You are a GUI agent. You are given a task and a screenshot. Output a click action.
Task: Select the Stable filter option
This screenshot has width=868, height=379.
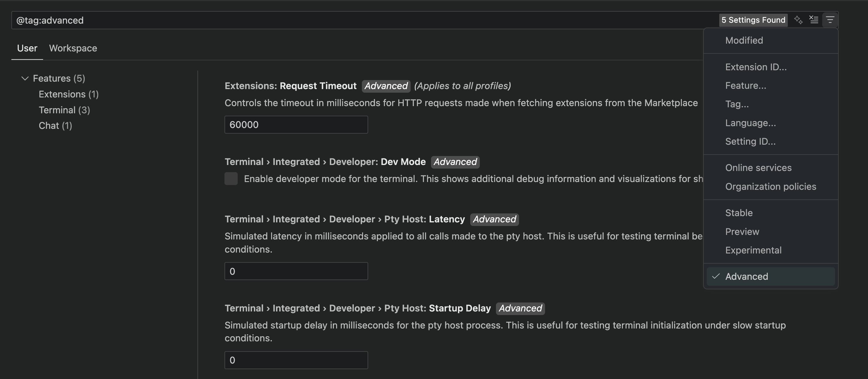click(x=739, y=213)
